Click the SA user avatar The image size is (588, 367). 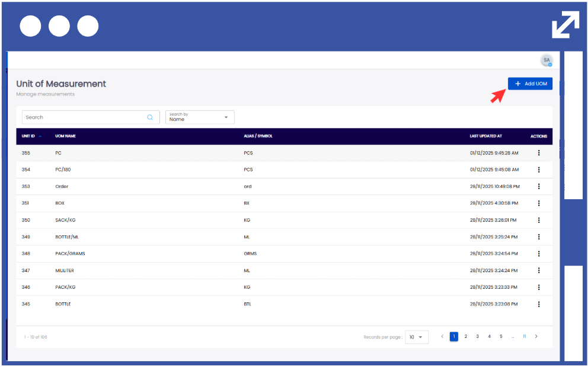click(547, 60)
